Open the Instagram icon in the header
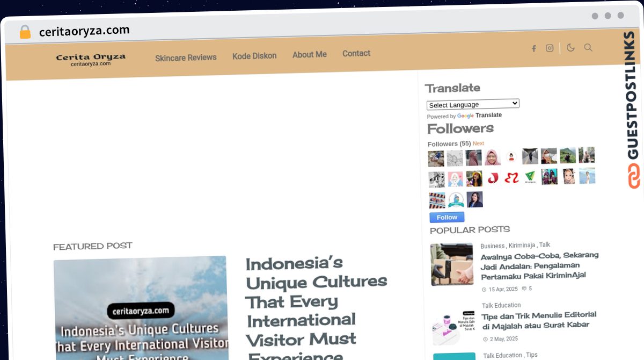The height and width of the screenshot is (360, 644). tap(550, 48)
